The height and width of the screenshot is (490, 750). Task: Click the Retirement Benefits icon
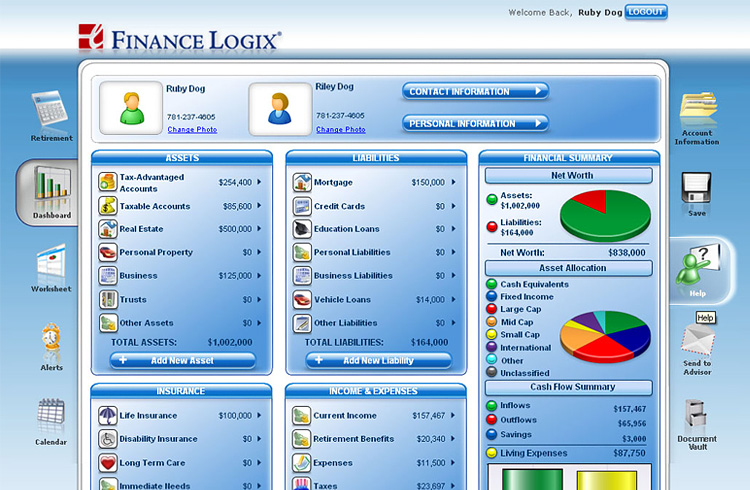[302, 439]
